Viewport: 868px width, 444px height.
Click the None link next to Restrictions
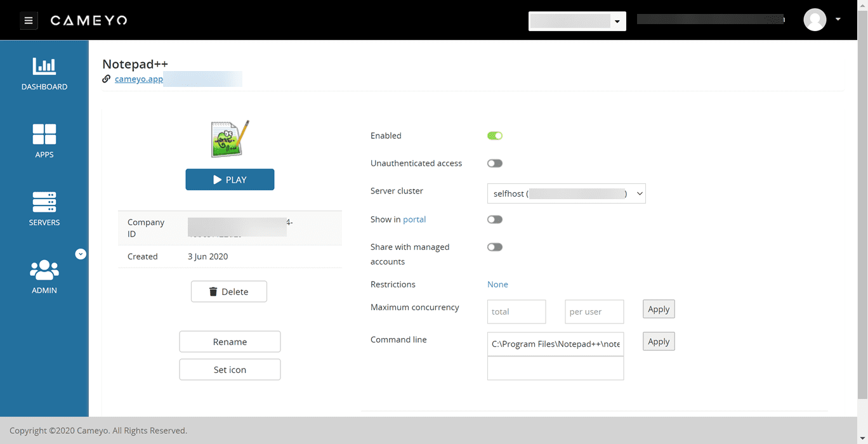pyautogui.click(x=497, y=284)
